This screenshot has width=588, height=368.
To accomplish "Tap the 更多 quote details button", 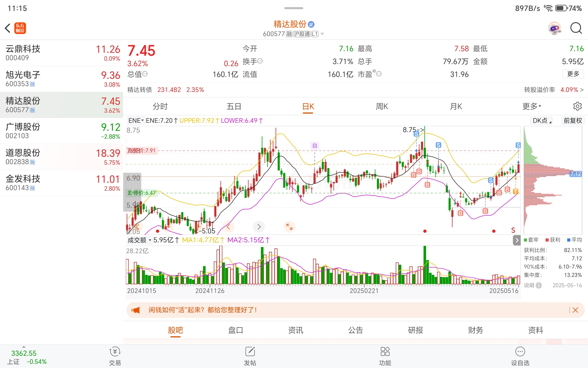I will [573, 74].
